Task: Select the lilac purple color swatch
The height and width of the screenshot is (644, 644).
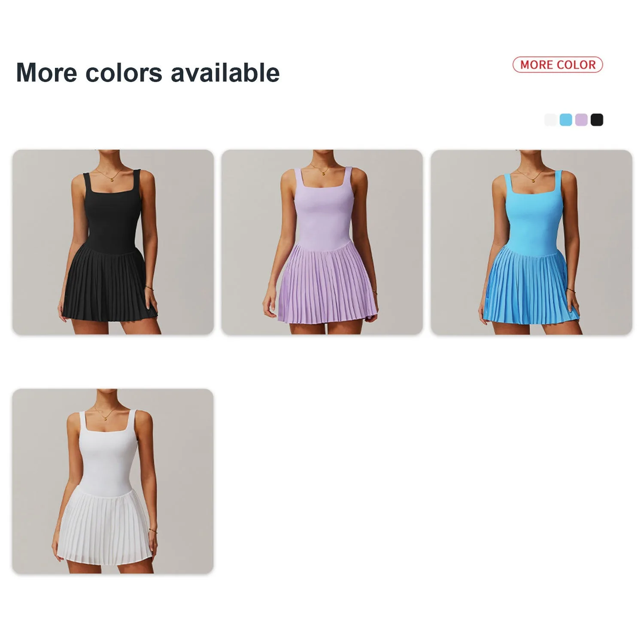Action: click(x=581, y=119)
